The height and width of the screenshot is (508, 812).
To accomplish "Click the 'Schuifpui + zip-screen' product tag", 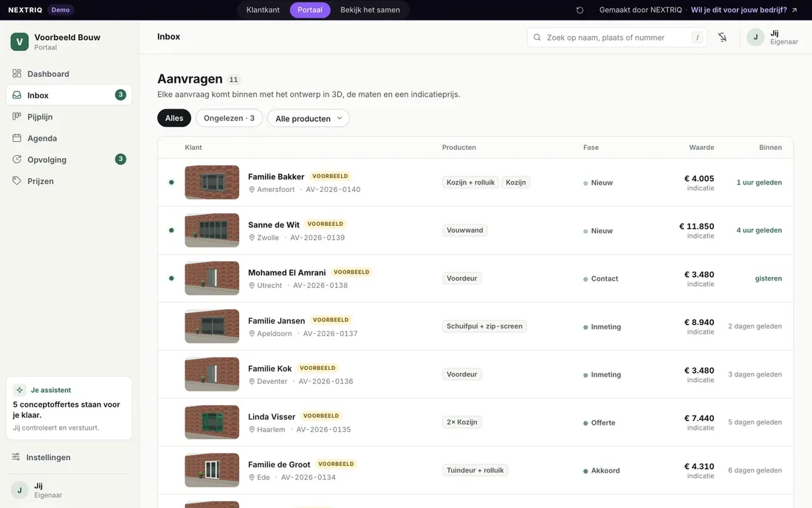I will (484, 326).
